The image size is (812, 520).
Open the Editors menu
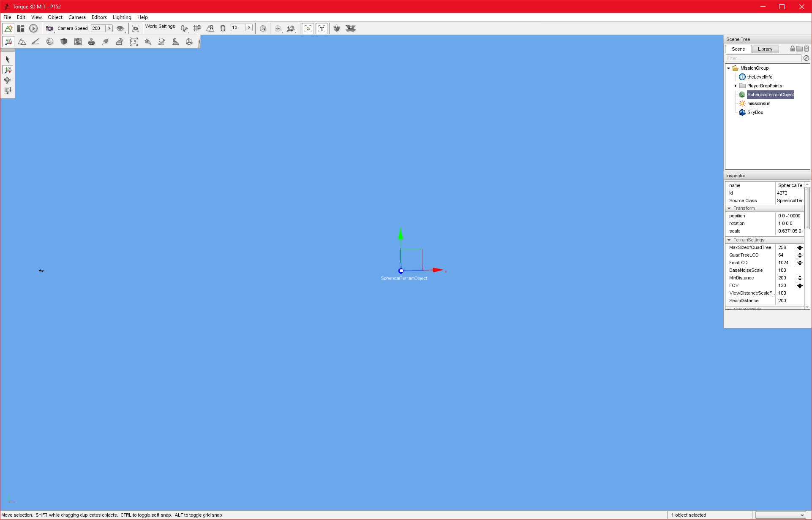pos(99,17)
